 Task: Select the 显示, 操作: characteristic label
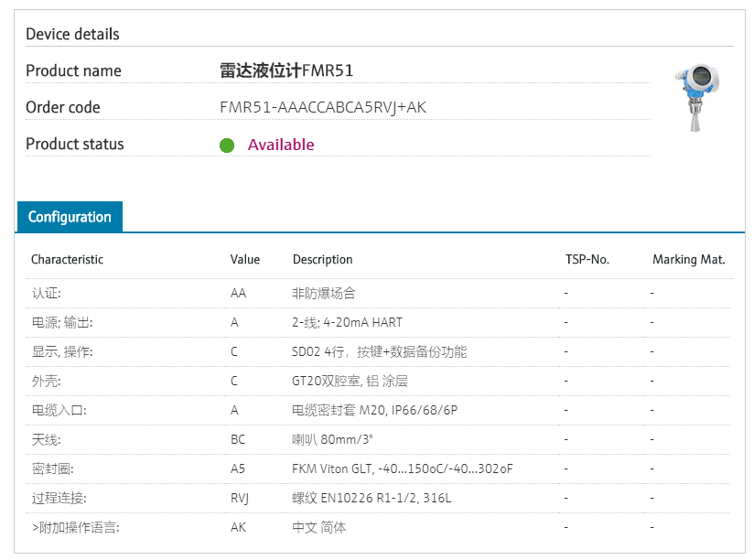(x=62, y=352)
